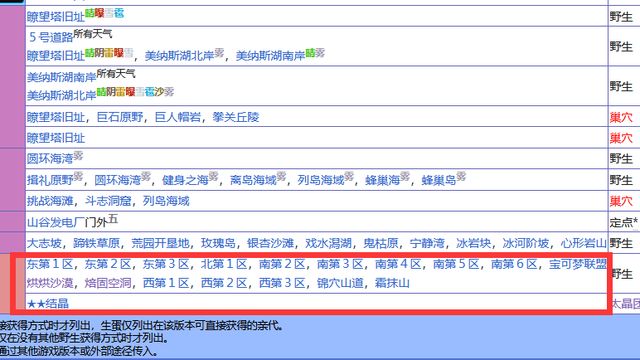Click 冰河阶坡 link
Screen dimensions: 640x360
526,243
